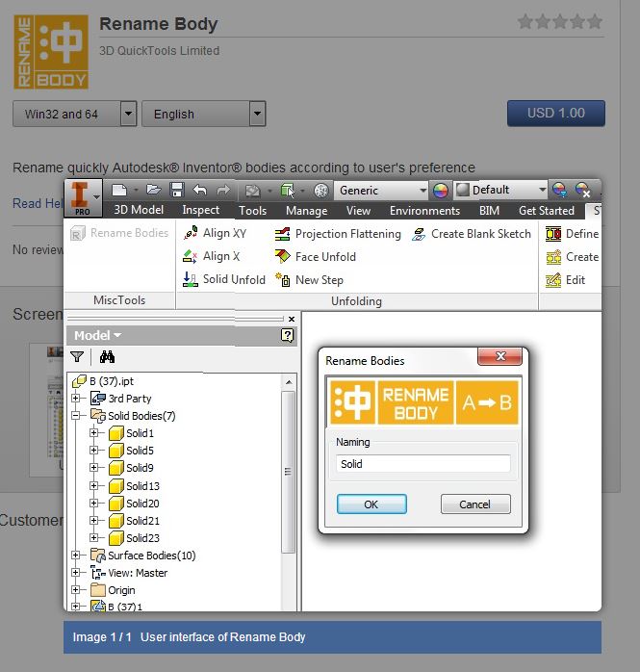Click the New file icon

coord(119,190)
